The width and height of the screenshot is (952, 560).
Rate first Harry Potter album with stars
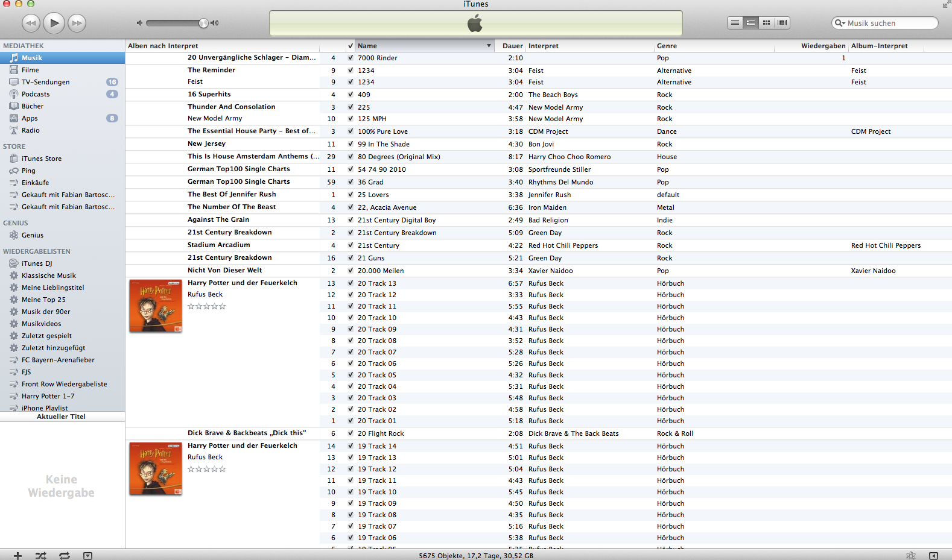click(x=207, y=306)
